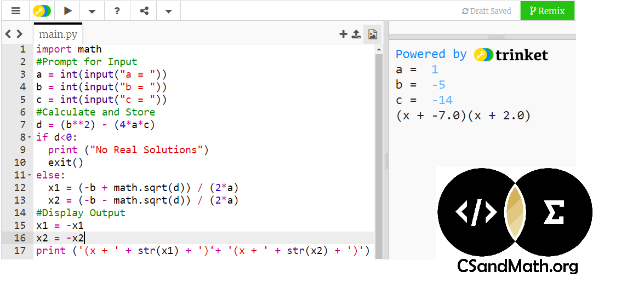Click output value '1' for a
This screenshot has height=283, width=644.
(x=435, y=70)
